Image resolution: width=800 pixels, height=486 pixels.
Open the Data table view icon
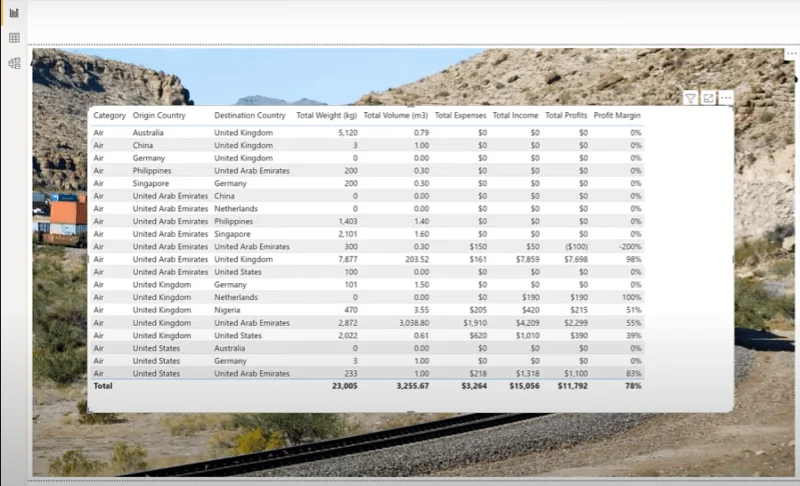coord(14,38)
